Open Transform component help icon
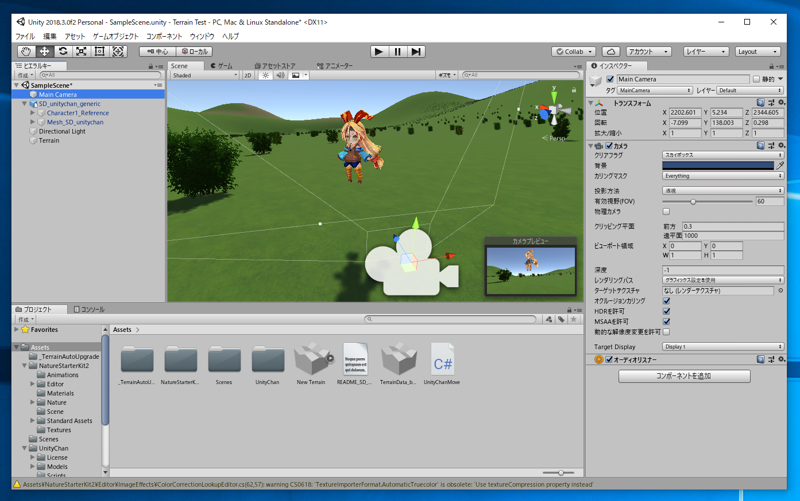 tap(760, 103)
